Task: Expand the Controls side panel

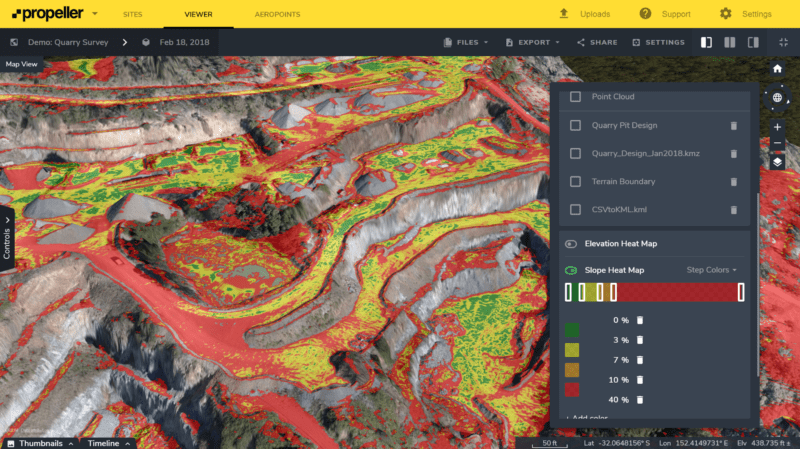Action: click(7, 239)
